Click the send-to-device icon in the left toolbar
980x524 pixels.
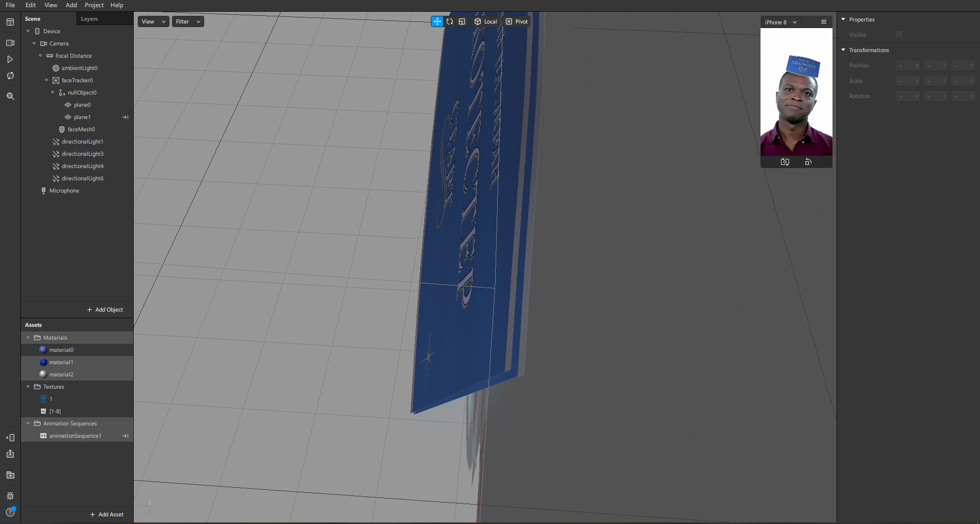click(x=10, y=438)
